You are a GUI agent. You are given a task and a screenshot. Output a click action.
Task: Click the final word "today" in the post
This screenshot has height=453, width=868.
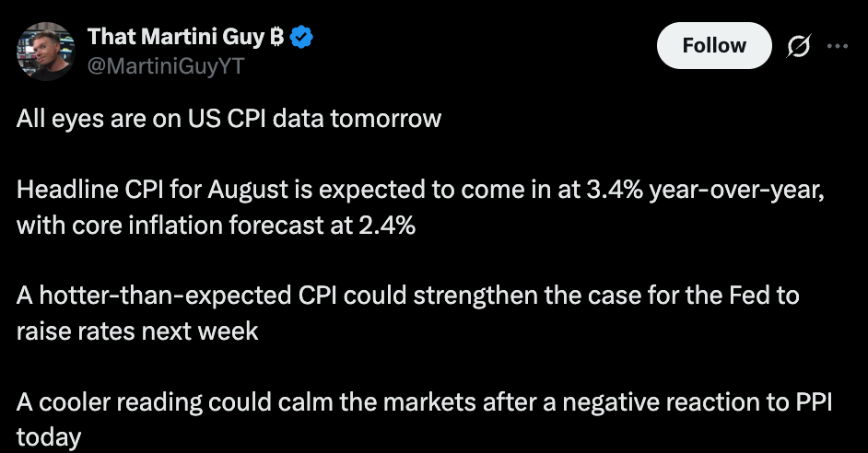point(49,437)
